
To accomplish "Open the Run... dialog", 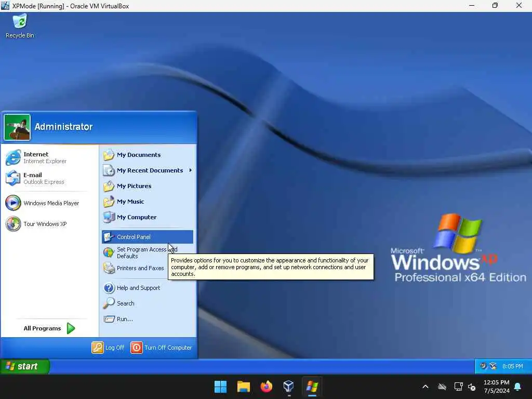I will 118,319.
